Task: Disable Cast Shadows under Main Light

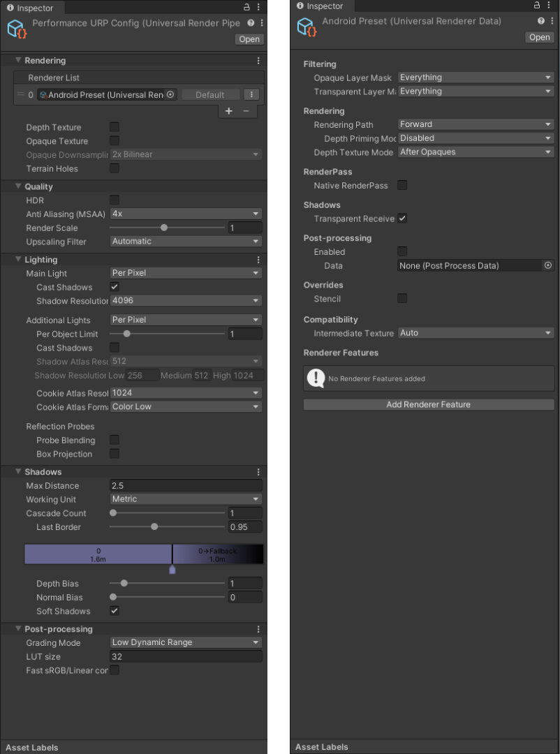Action: [x=114, y=287]
